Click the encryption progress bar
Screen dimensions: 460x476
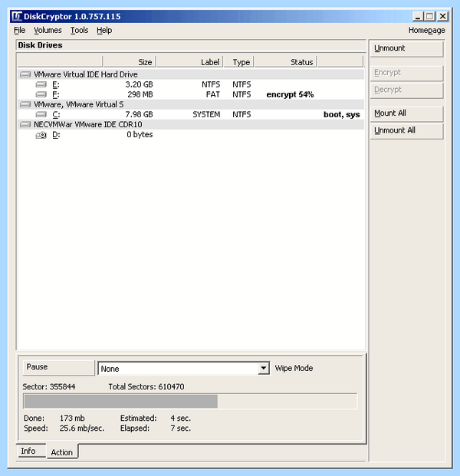(x=190, y=402)
